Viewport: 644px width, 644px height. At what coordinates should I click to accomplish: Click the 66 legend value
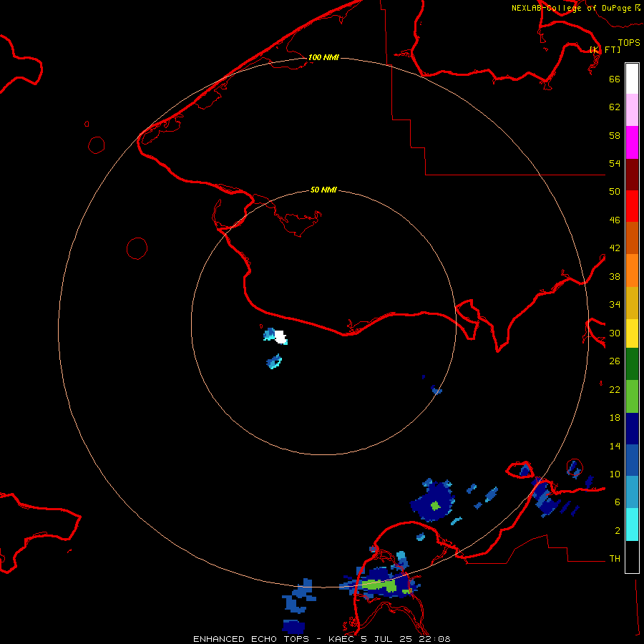pyautogui.click(x=615, y=79)
